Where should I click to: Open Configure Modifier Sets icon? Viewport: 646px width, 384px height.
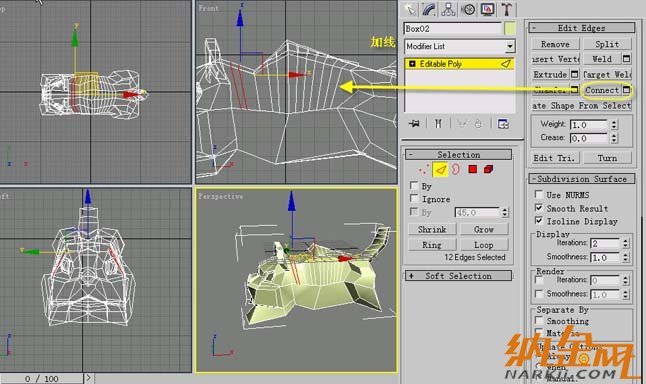503,123
